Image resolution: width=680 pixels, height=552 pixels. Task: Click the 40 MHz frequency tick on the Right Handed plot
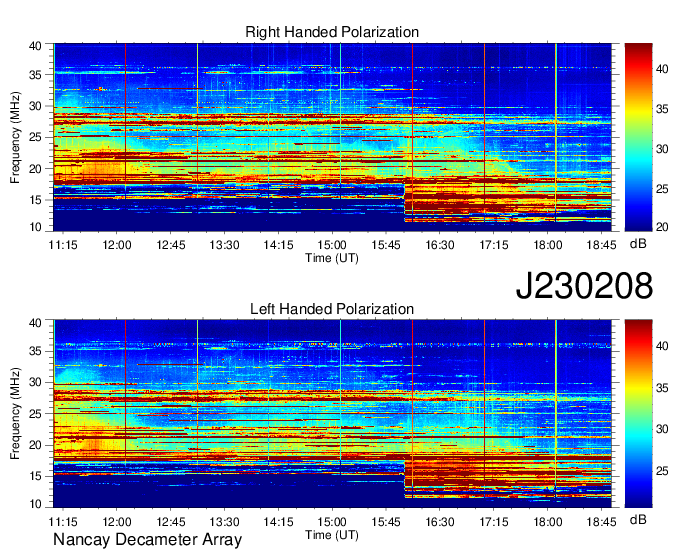pos(35,46)
